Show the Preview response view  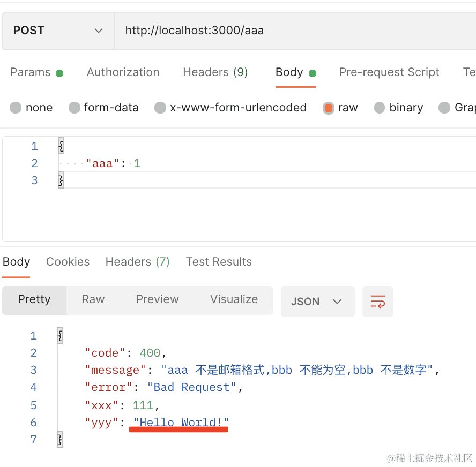click(157, 299)
